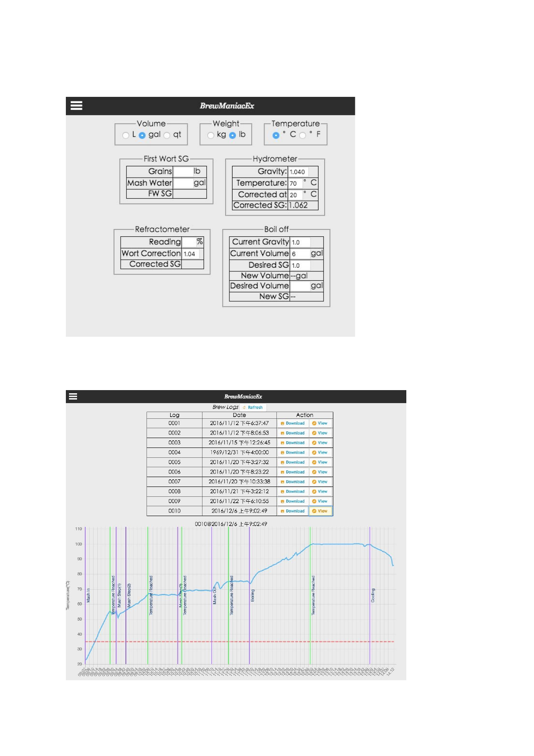Click the Mash Out marker label on chart
Screen dimensions: 534x756
coord(215,596)
